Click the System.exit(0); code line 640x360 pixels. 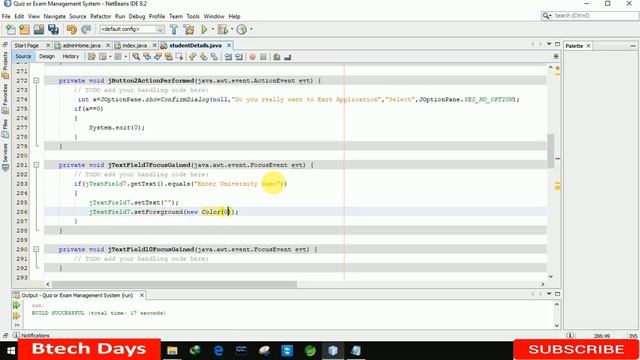[117, 127]
